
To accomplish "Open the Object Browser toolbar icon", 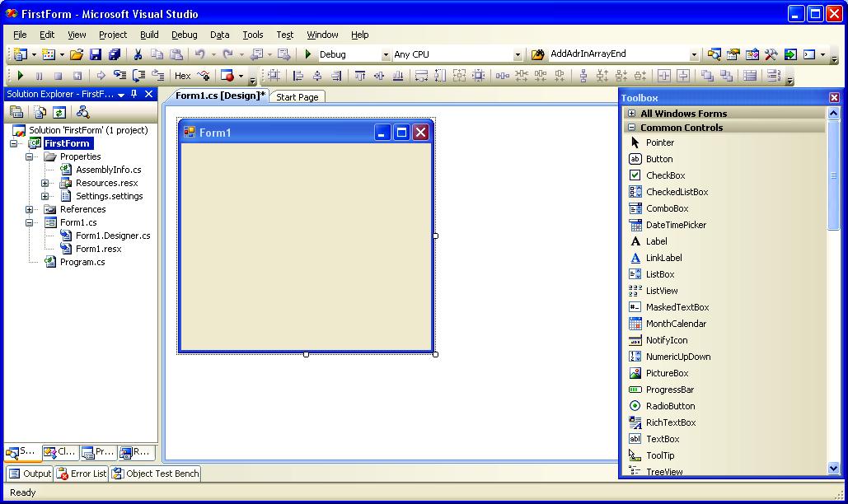I will [752, 54].
